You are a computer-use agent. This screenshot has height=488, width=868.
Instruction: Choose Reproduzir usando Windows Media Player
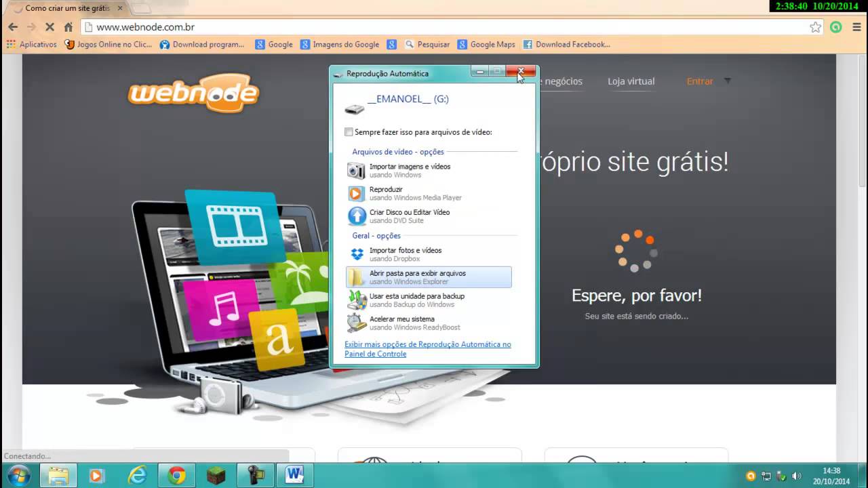click(x=429, y=193)
